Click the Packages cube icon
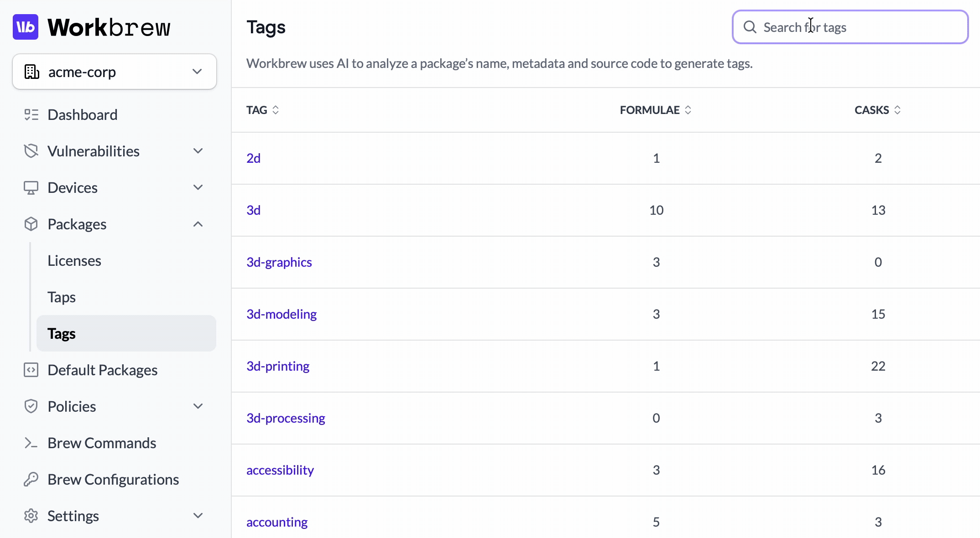 click(31, 224)
